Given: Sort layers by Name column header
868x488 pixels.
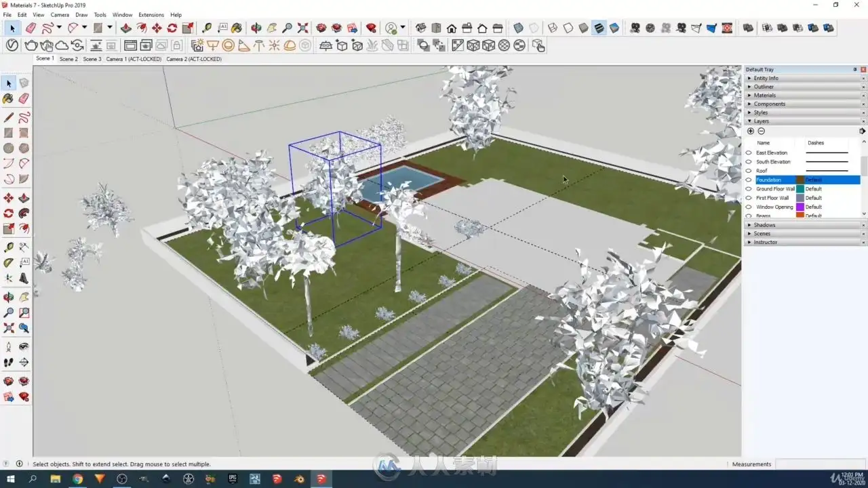Looking at the screenshot, I should click(764, 143).
